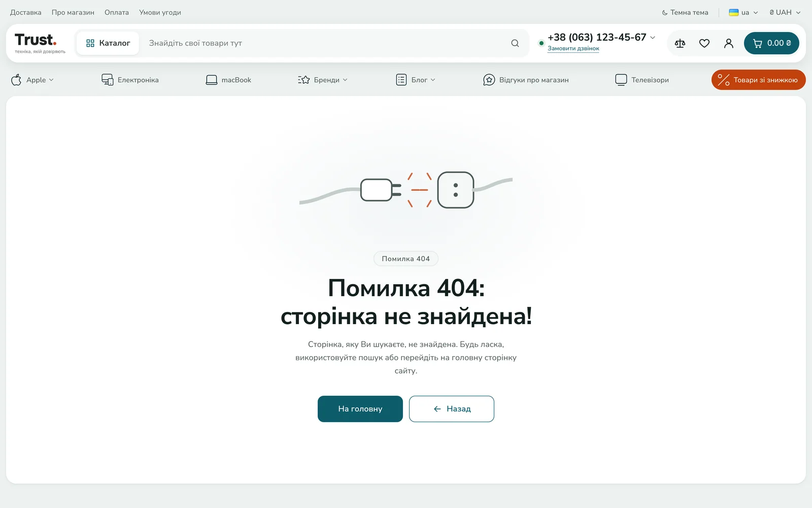Expand the Бренди submenu chevron
The width and height of the screenshot is (812, 508).
345,80
